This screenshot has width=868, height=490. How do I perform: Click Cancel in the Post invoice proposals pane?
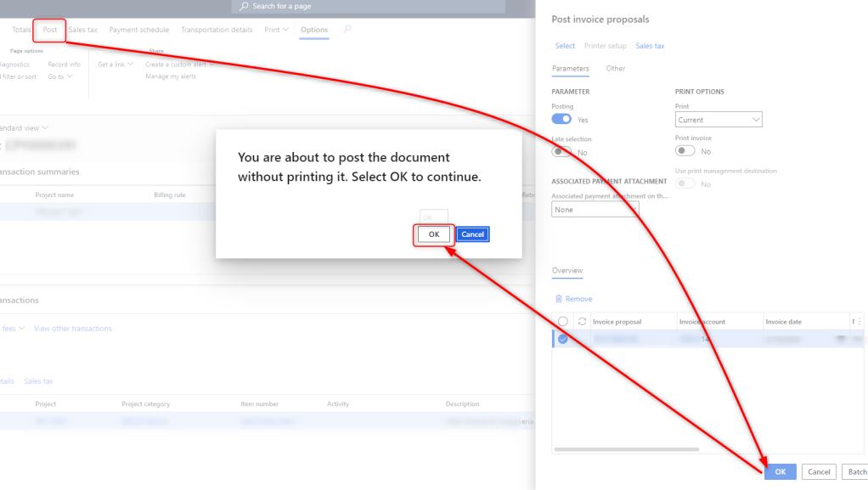tap(819, 472)
